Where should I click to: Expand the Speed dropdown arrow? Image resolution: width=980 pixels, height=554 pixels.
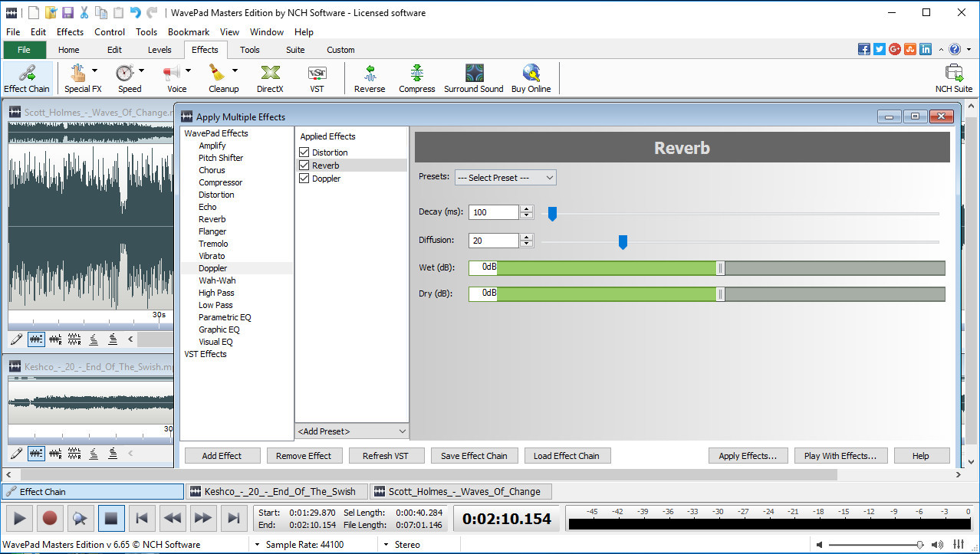141,71
